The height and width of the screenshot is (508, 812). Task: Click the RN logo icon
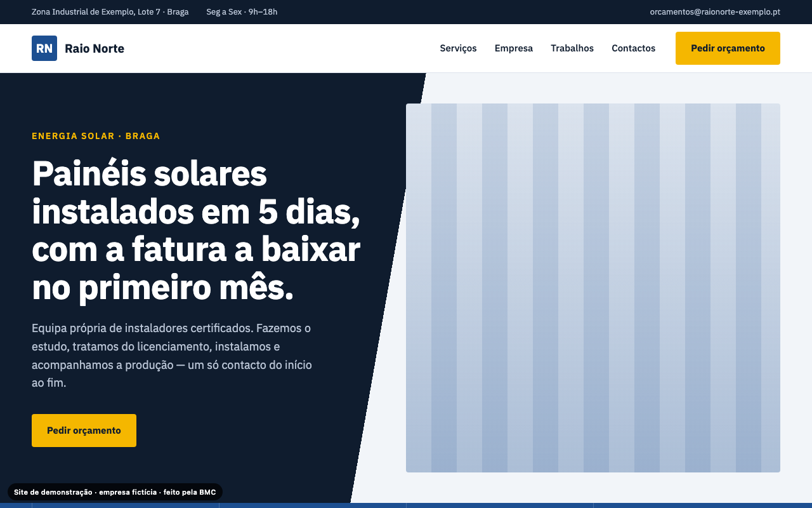pyautogui.click(x=44, y=48)
